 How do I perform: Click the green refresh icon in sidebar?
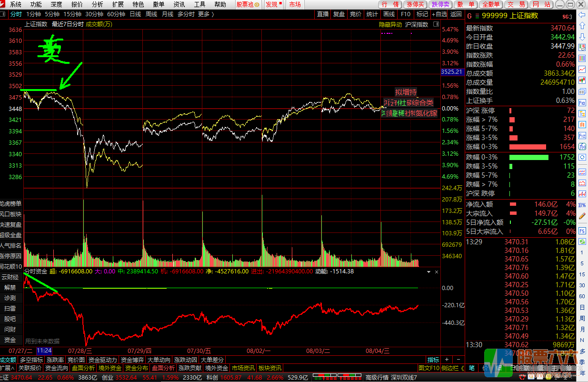582,158
